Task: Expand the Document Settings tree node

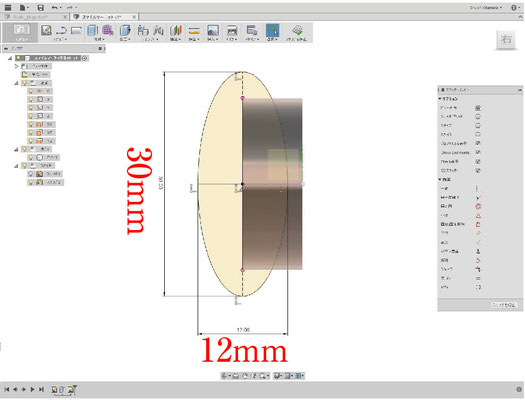Action: [x=16, y=66]
